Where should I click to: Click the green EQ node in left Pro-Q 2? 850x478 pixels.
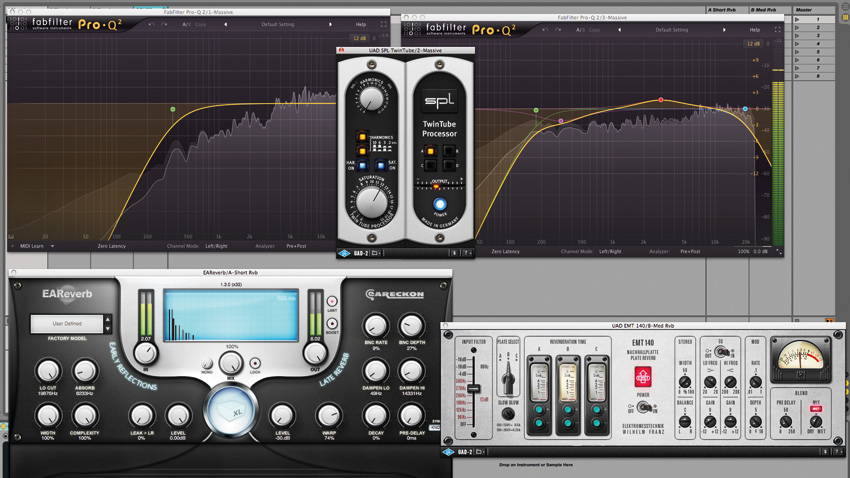point(173,109)
